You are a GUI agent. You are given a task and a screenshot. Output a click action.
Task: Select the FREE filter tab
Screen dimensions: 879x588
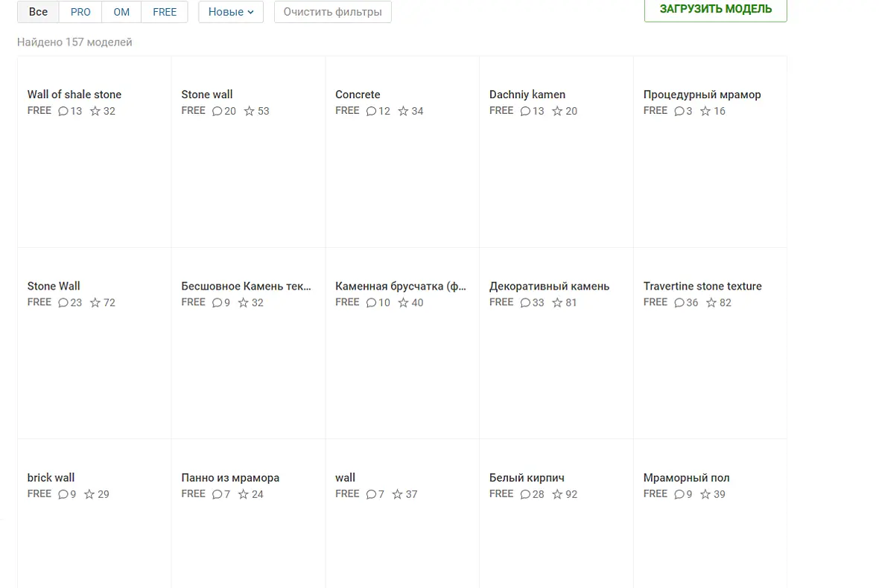(x=164, y=12)
